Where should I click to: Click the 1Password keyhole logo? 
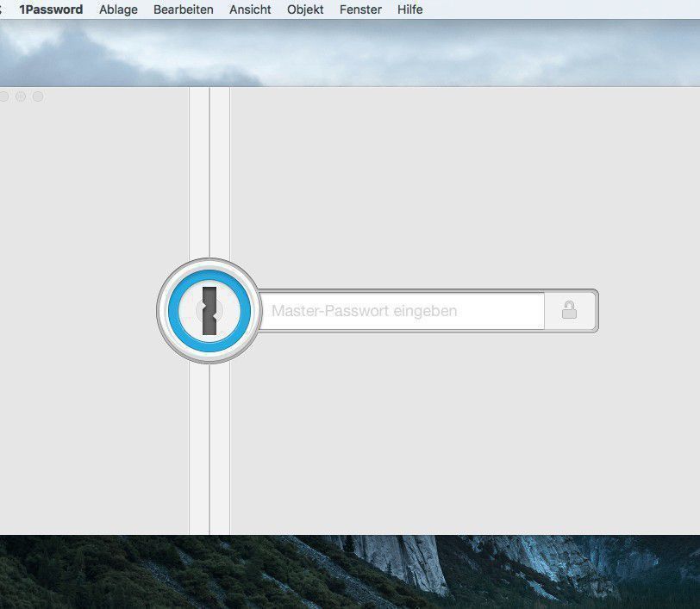coord(207,311)
